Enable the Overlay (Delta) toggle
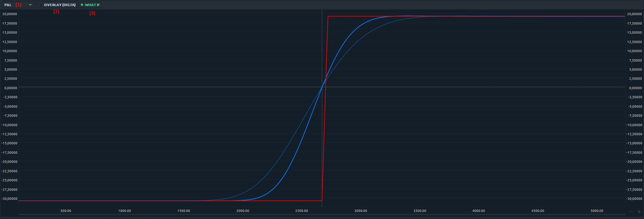Screen dimensions: 644x219 pos(57,5)
